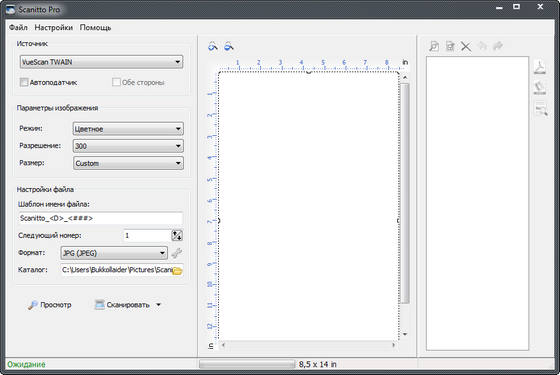Open the VueScan TWAIN source dropdown

[101, 62]
